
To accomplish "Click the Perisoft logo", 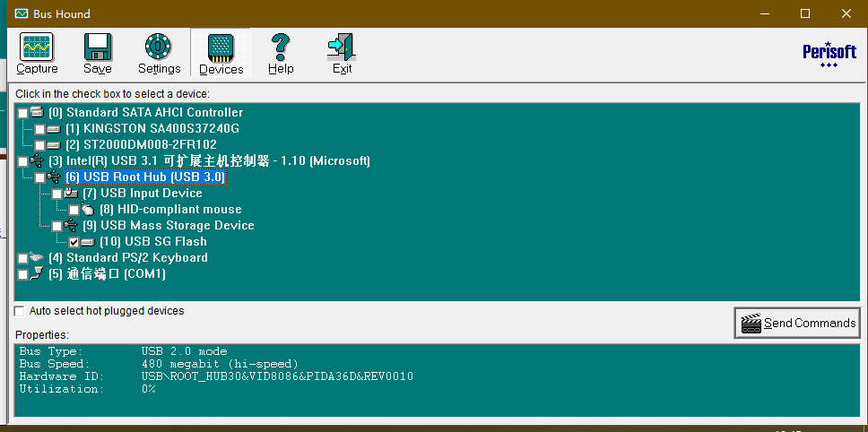I will pyautogui.click(x=829, y=54).
